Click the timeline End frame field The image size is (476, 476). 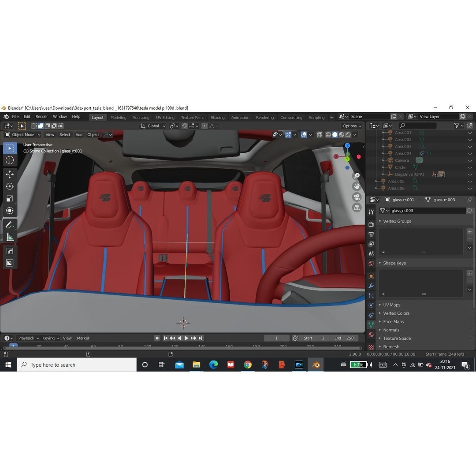(x=344, y=338)
